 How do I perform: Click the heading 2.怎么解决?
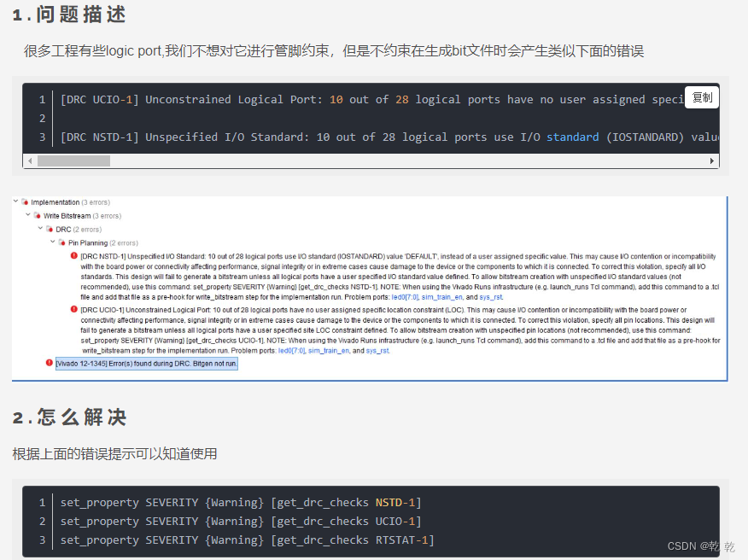[70, 417]
